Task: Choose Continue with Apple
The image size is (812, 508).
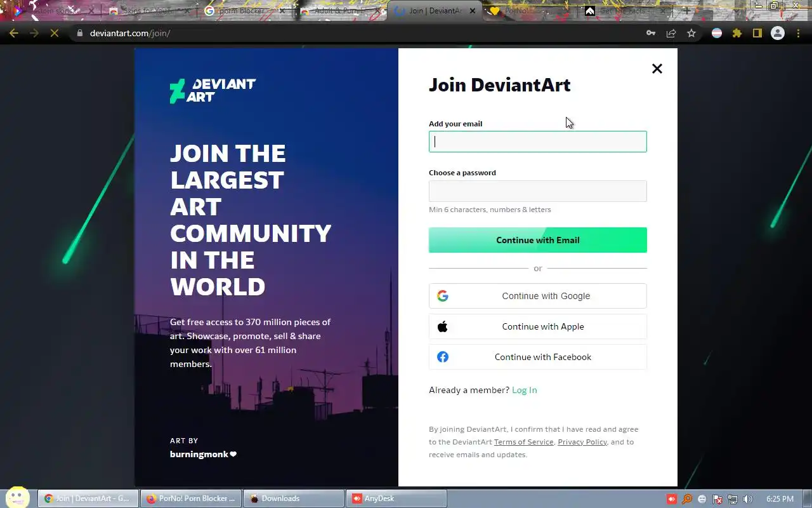Action: tap(538, 326)
